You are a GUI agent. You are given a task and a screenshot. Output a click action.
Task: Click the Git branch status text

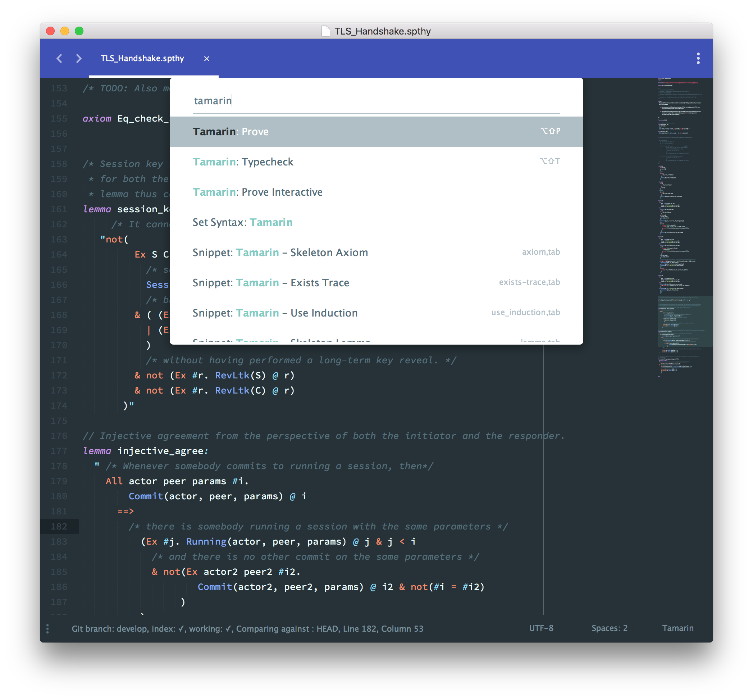tap(248, 628)
